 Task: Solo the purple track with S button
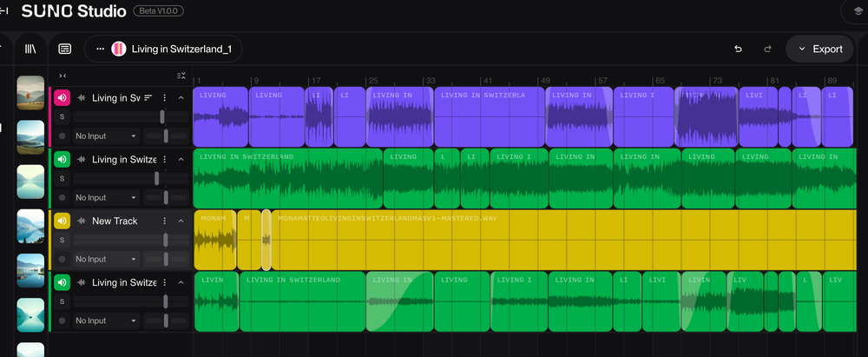point(62,116)
